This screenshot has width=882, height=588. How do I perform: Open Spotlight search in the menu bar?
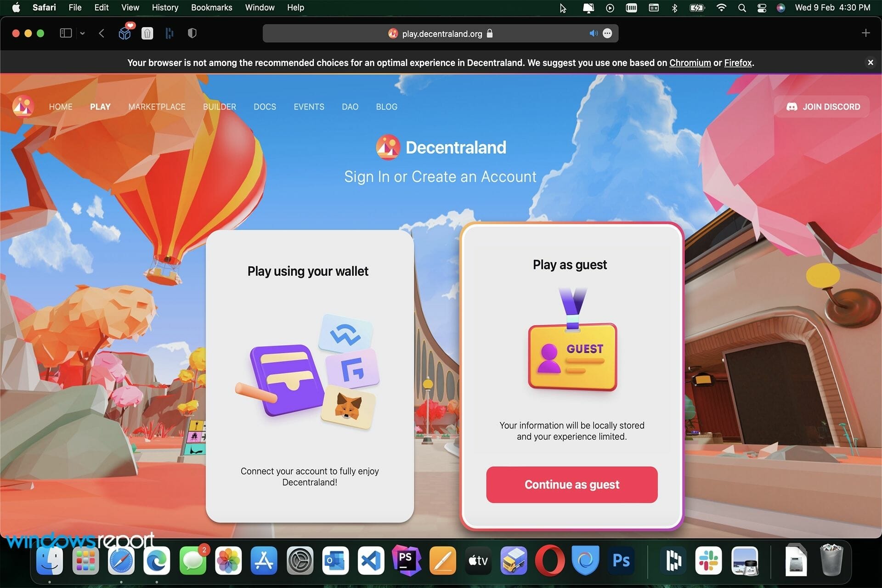click(x=742, y=8)
